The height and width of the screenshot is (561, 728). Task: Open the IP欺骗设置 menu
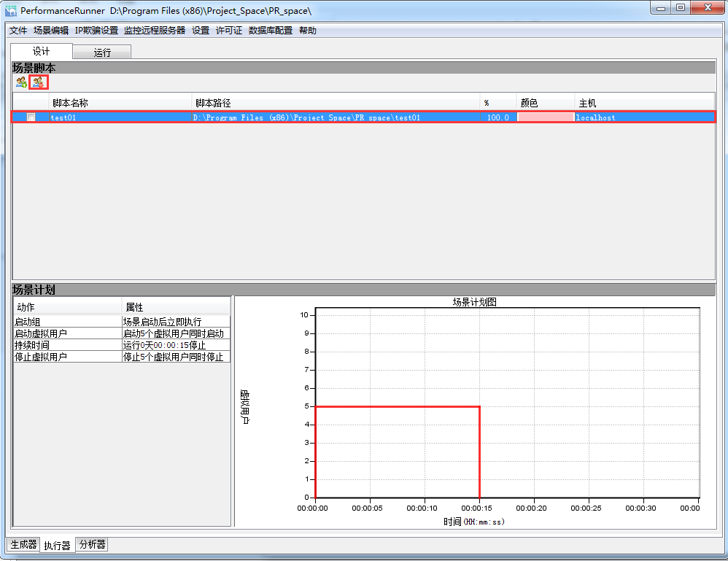96,31
